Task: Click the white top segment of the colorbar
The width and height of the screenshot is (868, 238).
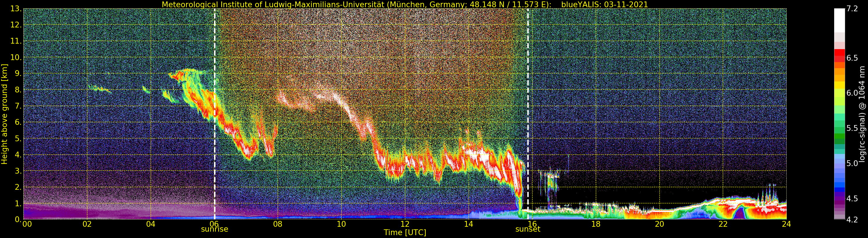Action: [x=839, y=20]
